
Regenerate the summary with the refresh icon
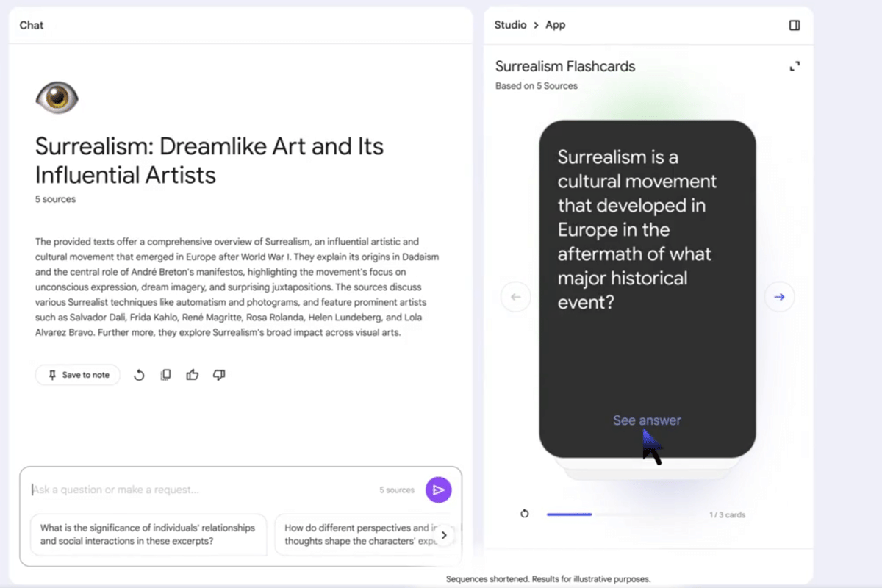point(139,375)
